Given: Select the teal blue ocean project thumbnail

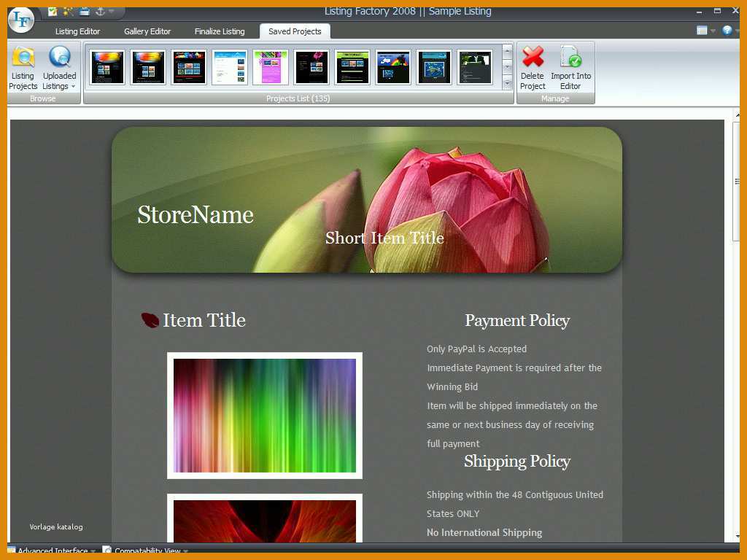Looking at the screenshot, I should point(433,67).
